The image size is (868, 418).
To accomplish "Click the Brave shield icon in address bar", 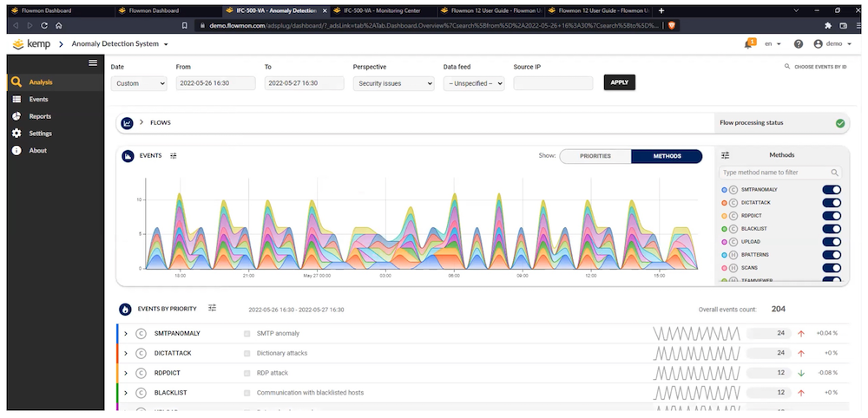I will (x=670, y=26).
